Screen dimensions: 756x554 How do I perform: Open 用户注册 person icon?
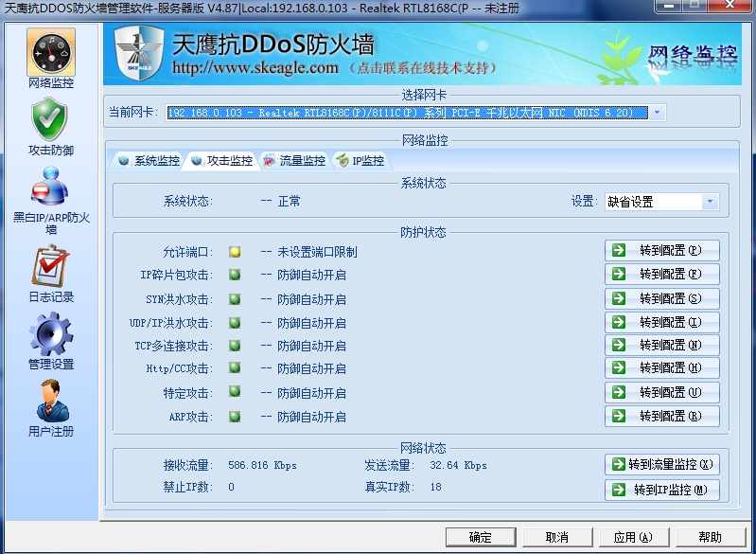pos(52,401)
